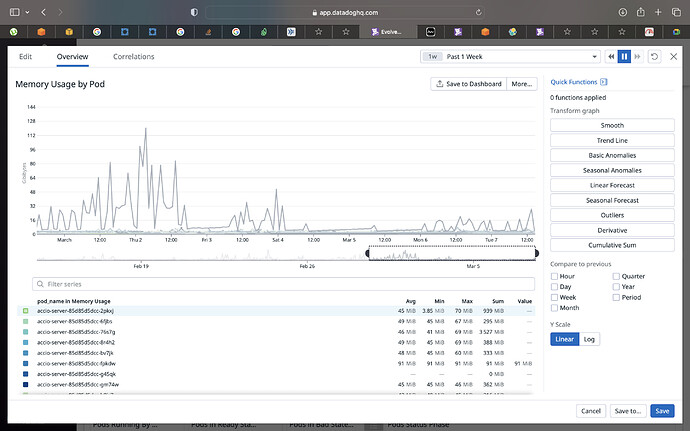The image size is (690, 431).
Task: Open the privacy shield report icon
Action: (x=194, y=12)
